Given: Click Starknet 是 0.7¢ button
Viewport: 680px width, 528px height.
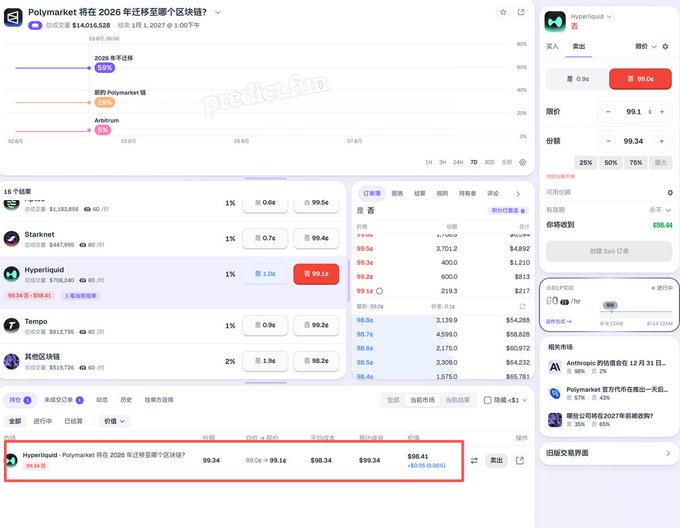Looking at the screenshot, I should click(x=265, y=238).
